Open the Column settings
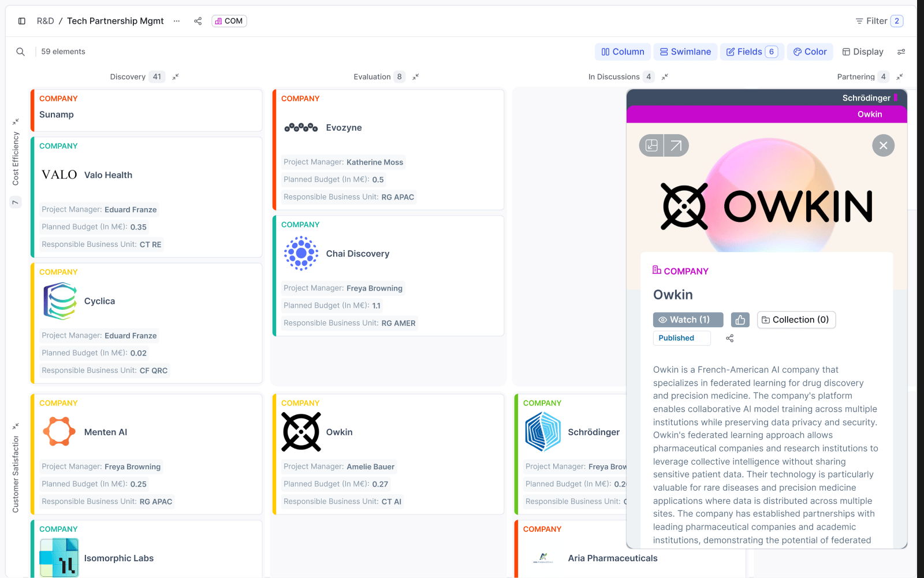The image size is (924, 578). coord(623,51)
